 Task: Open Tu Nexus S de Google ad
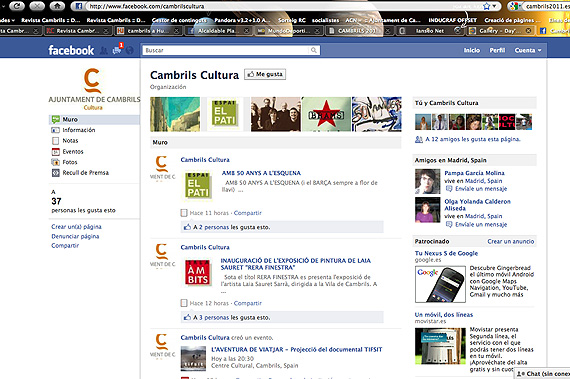click(x=446, y=253)
